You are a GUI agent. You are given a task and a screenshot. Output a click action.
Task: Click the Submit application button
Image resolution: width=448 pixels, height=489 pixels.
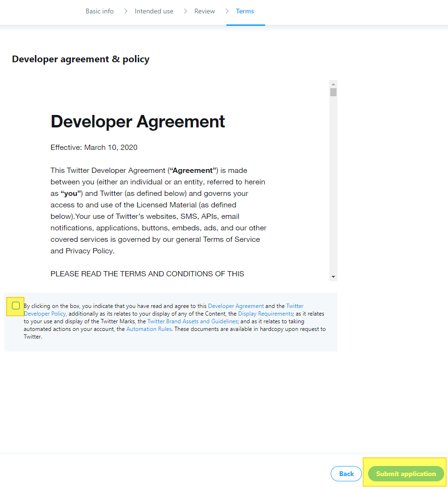click(406, 474)
